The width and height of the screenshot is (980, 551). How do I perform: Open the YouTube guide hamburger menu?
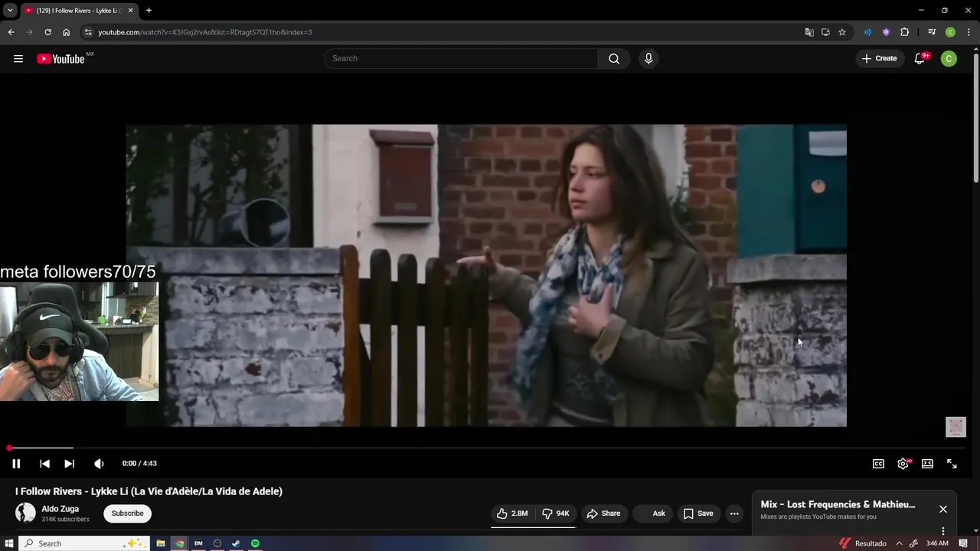coord(18,59)
